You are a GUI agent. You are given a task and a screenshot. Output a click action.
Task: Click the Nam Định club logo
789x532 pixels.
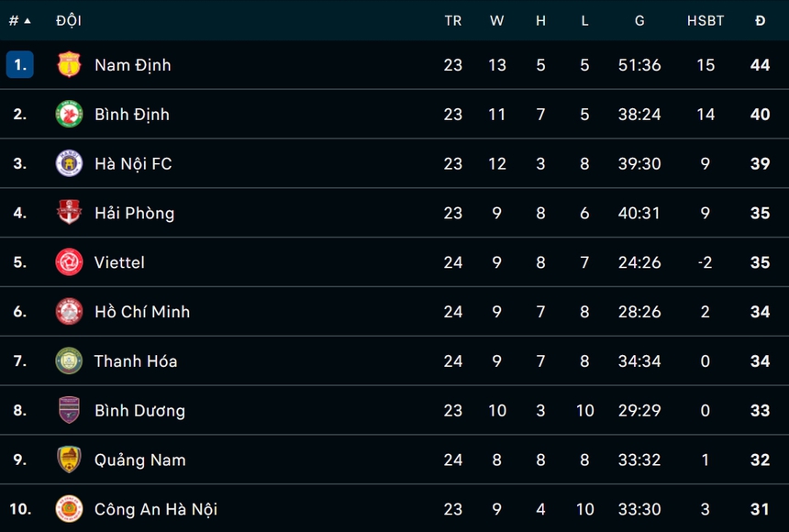(x=69, y=65)
